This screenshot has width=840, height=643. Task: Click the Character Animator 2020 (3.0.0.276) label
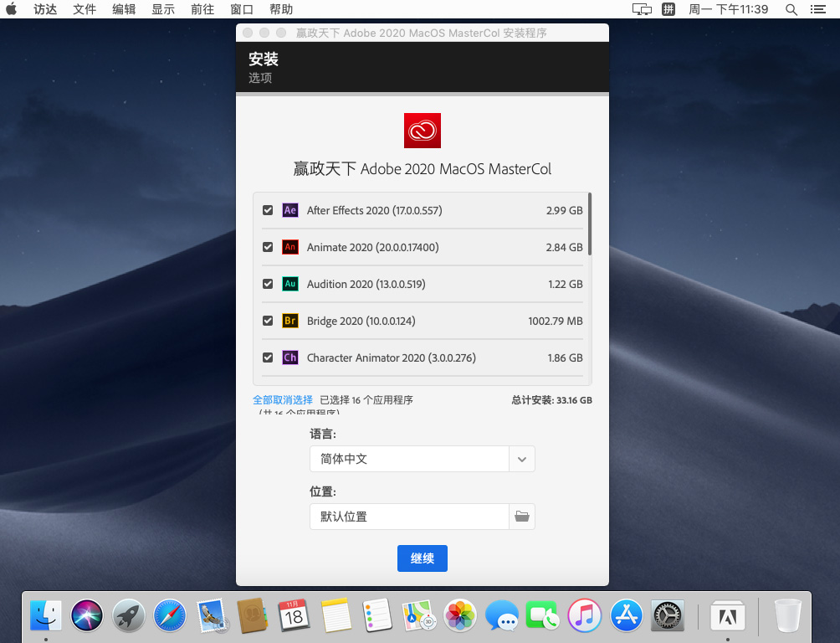point(391,358)
